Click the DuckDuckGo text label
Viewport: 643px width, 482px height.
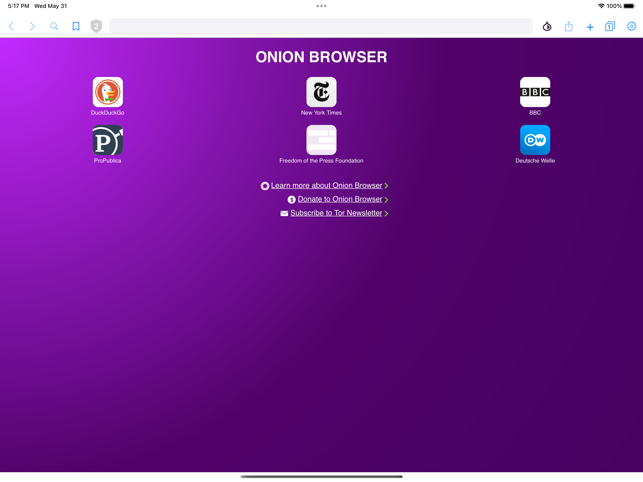[107, 113]
